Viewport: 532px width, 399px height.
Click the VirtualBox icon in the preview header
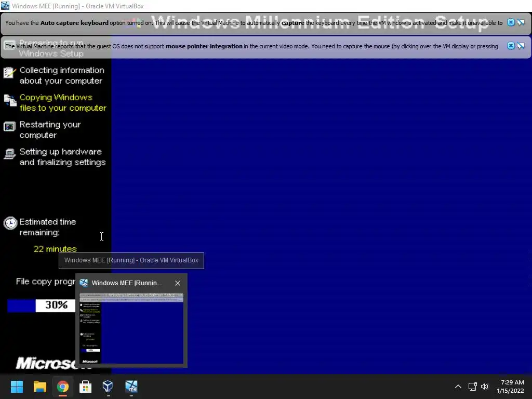84,283
